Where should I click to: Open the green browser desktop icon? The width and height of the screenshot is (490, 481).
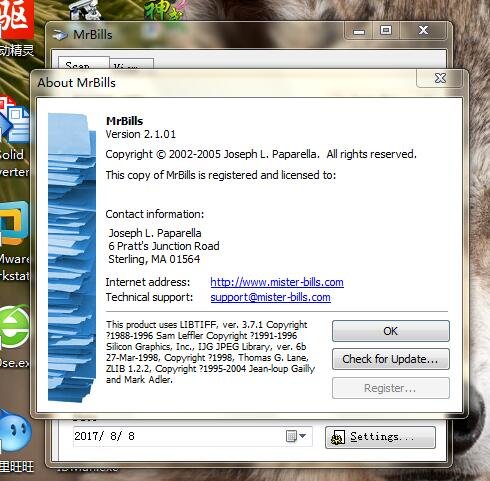pos(14,337)
